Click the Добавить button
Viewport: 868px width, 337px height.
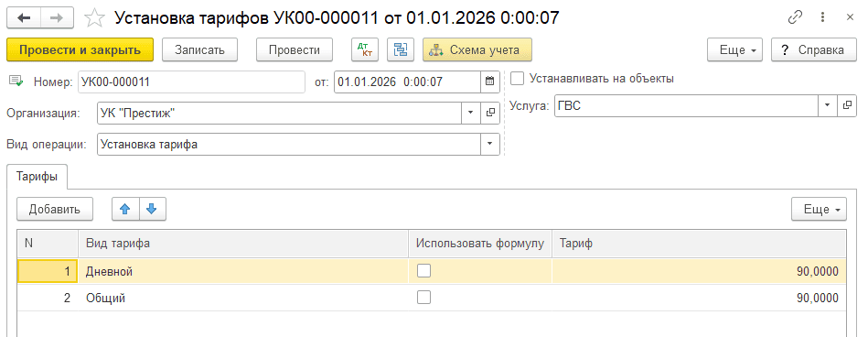pos(55,209)
